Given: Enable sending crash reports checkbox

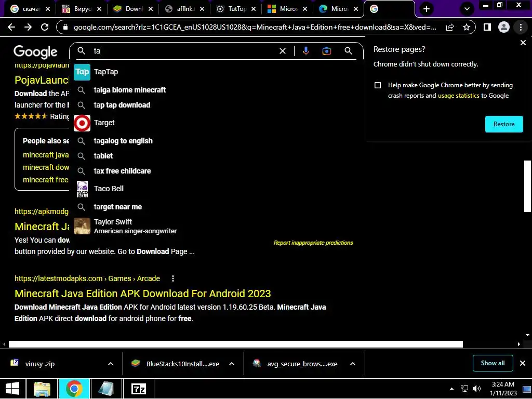Looking at the screenshot, I should click(x=378, y=85).
